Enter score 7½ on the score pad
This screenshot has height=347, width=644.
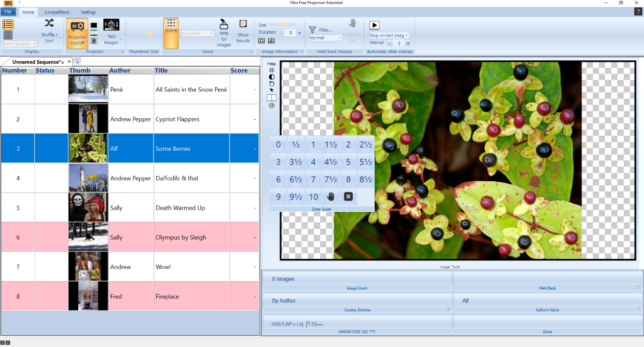pyautogui.click(x=330, y=180)
